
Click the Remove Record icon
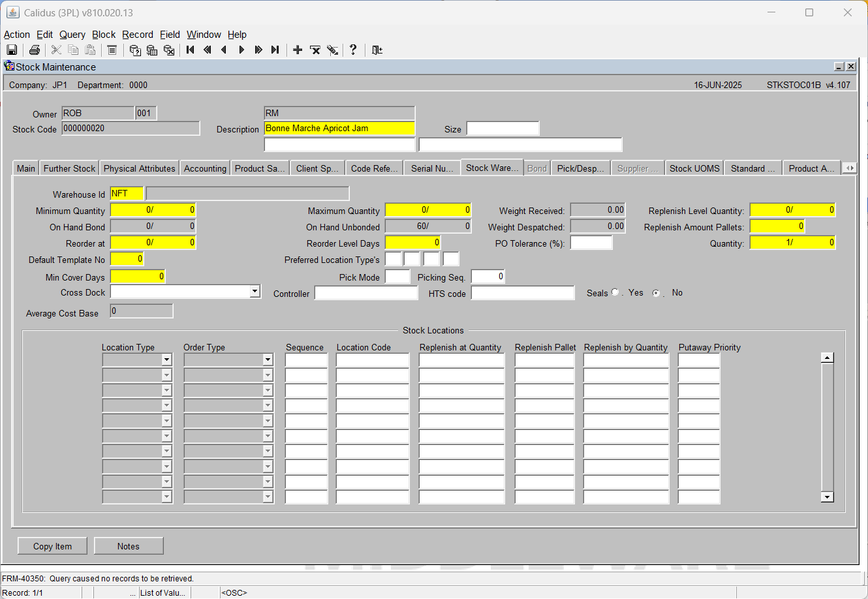[315, 50]
